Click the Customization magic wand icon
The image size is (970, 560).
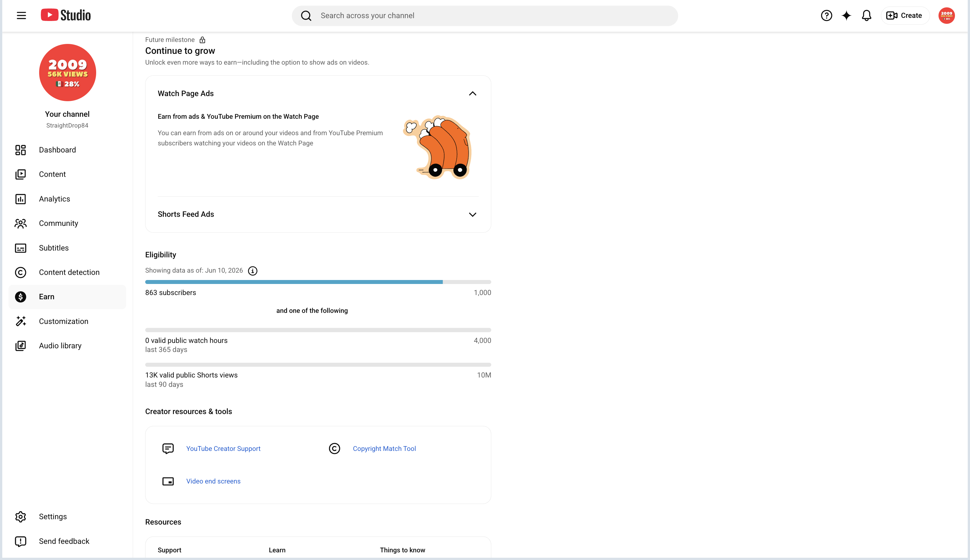[x=20, y=321]
